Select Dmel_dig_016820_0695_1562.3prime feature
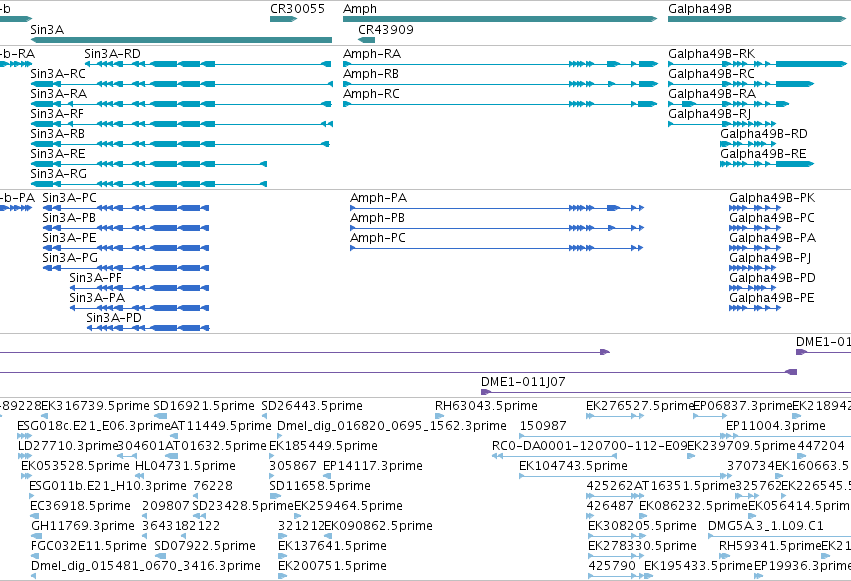 tap(281, 436)
